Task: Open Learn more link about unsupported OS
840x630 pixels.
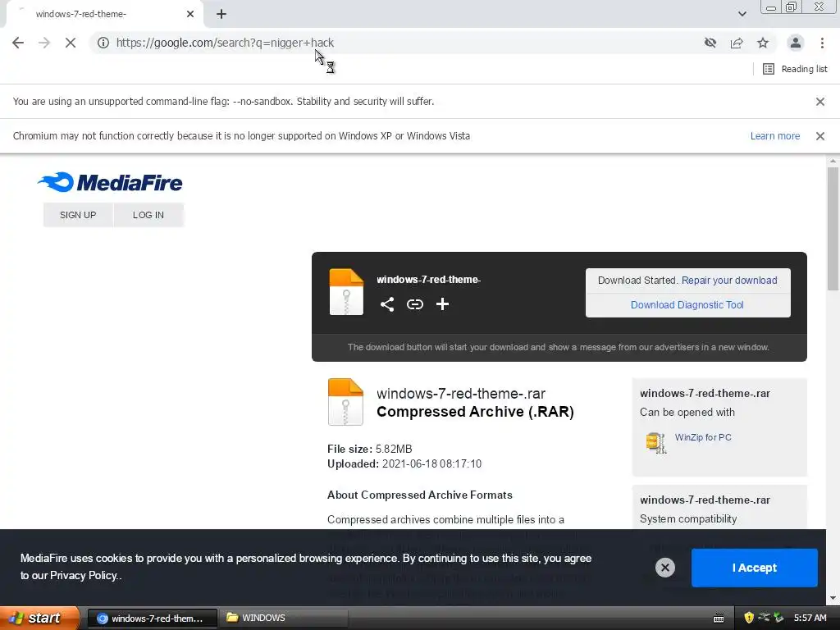Action: pos(774,136)
